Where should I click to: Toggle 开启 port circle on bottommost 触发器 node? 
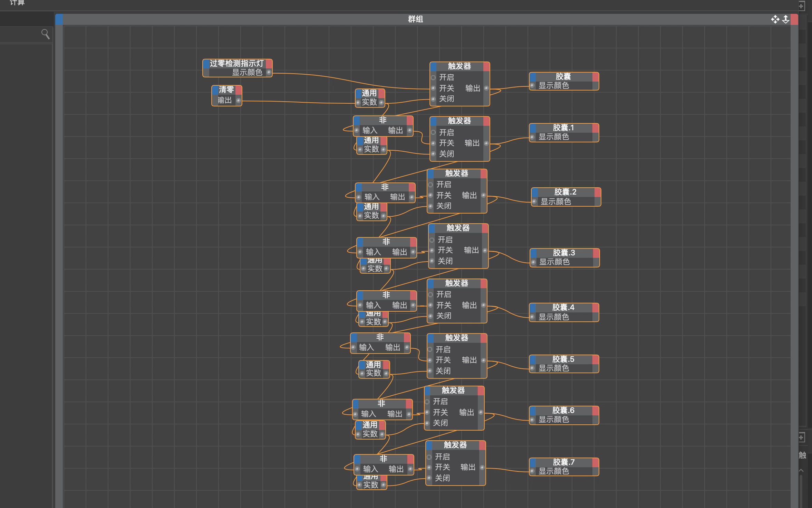click(x=429, y=457)
